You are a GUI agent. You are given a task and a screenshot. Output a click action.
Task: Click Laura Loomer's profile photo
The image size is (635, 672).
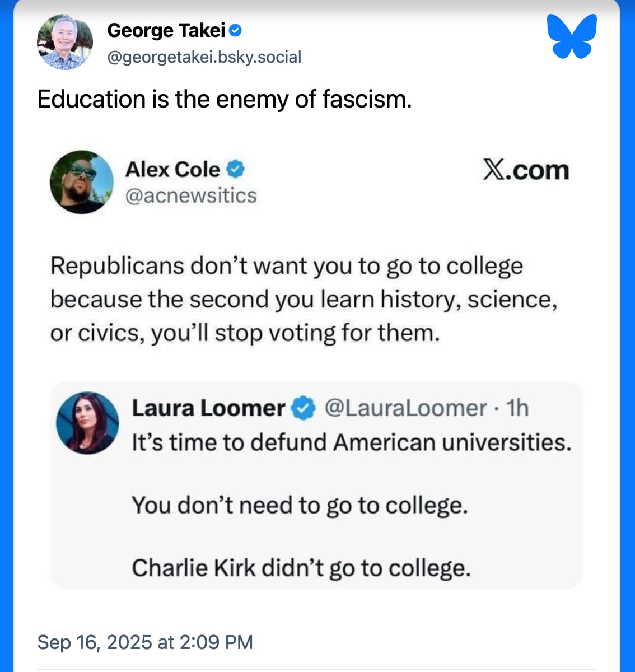click(88, 423)
